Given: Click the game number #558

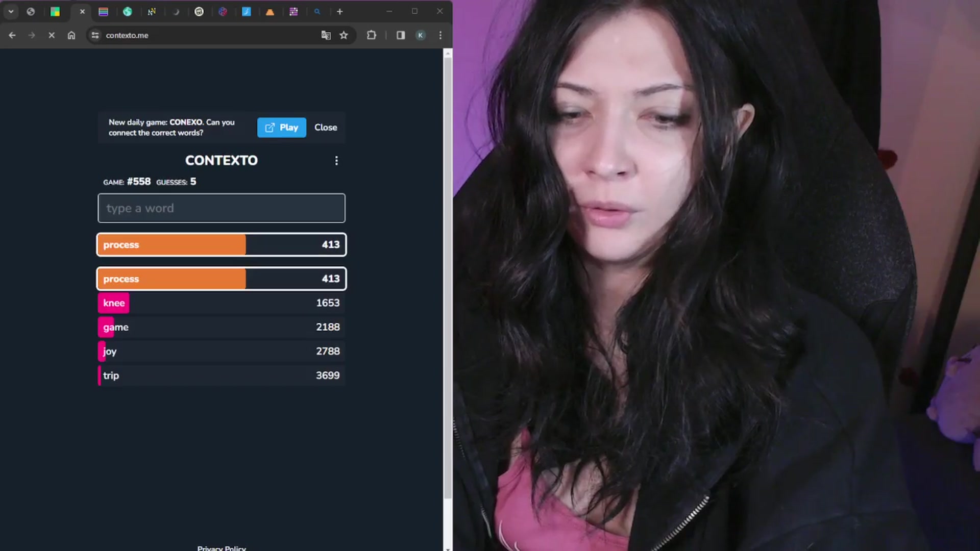Looking at the screenshot, I should click(139, 182).
